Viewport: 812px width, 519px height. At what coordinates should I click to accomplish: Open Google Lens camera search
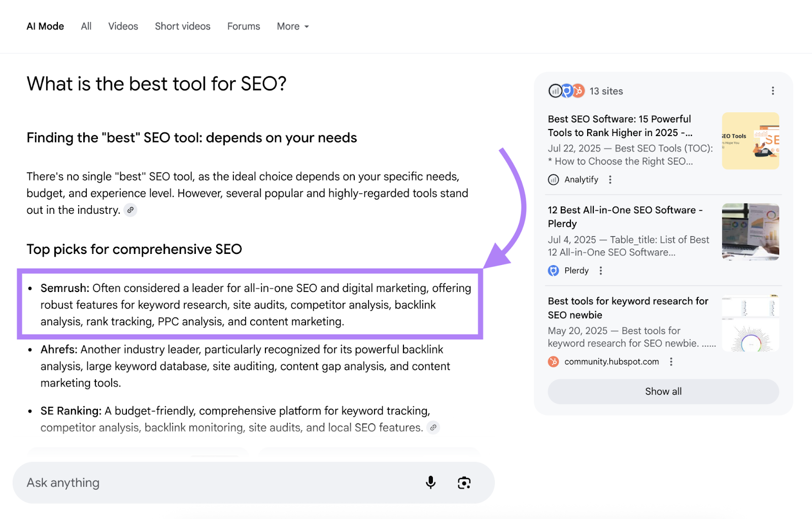[x=463, y=482]
